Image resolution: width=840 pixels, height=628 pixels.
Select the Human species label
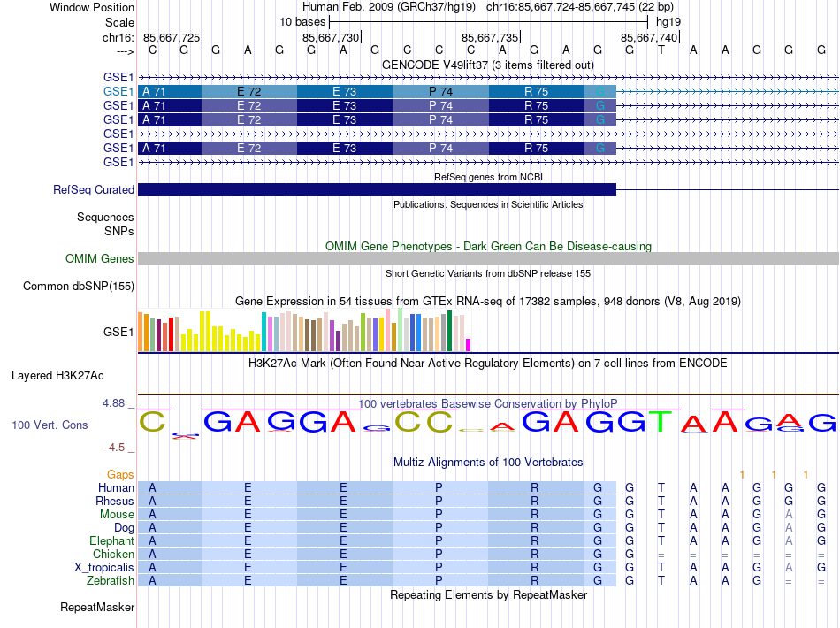tap(116, 487)
